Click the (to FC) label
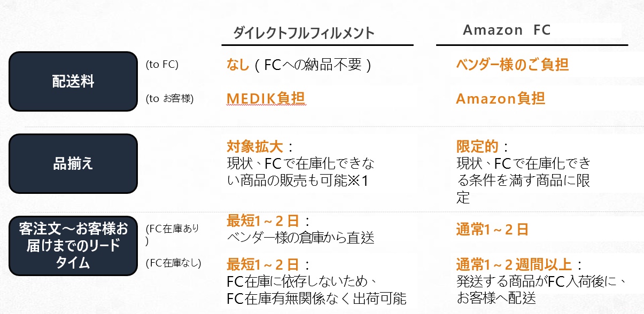 pyautogui.click(x=162, y=65)
